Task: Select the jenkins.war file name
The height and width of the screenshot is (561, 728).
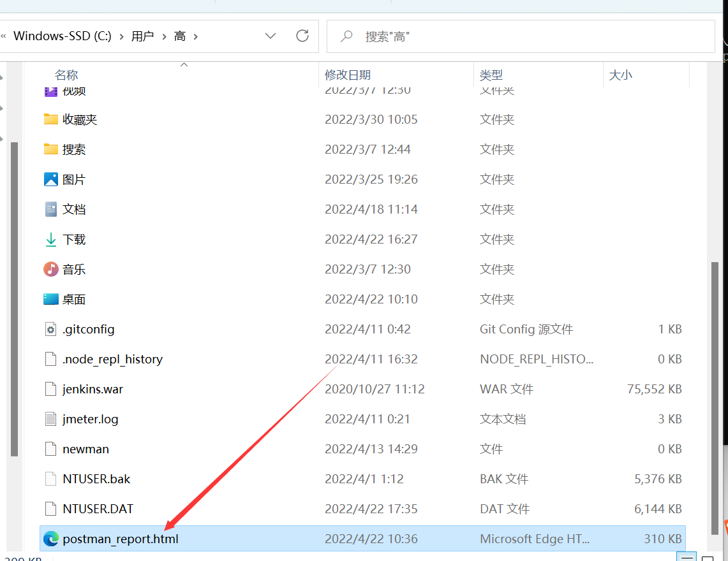Action: click(x=93, y=390)
